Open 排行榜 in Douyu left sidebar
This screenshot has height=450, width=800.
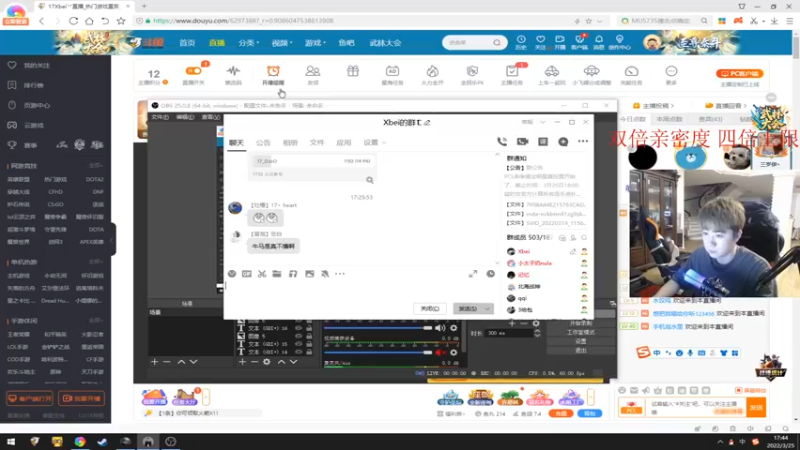(x=33, y=85)
